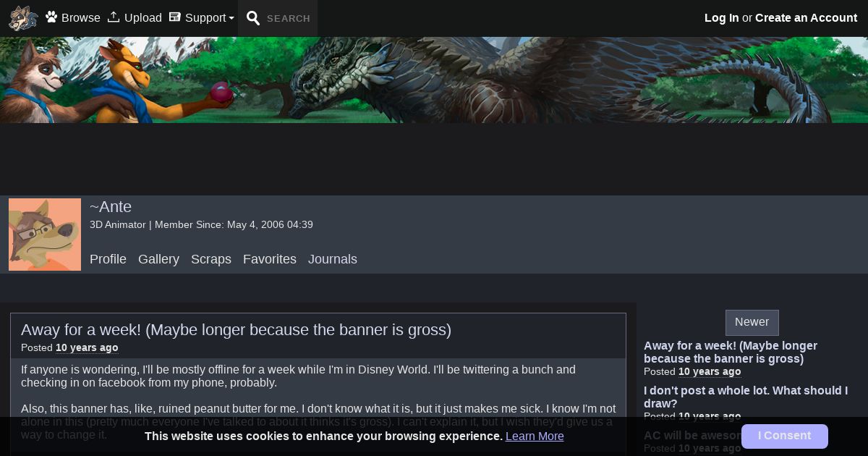
Task: Click the Log In link
Action: [x=722, y=17]
